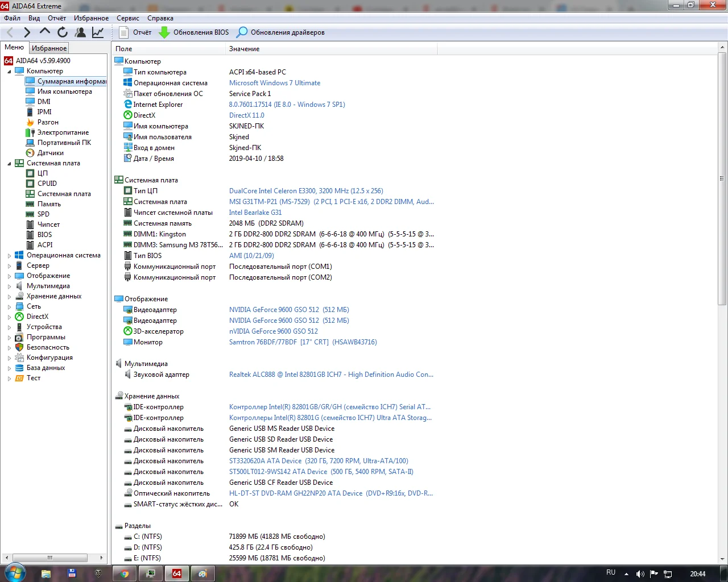Open the Intel Bearlake G31 chipset link
728x582 pixels.
255,213
